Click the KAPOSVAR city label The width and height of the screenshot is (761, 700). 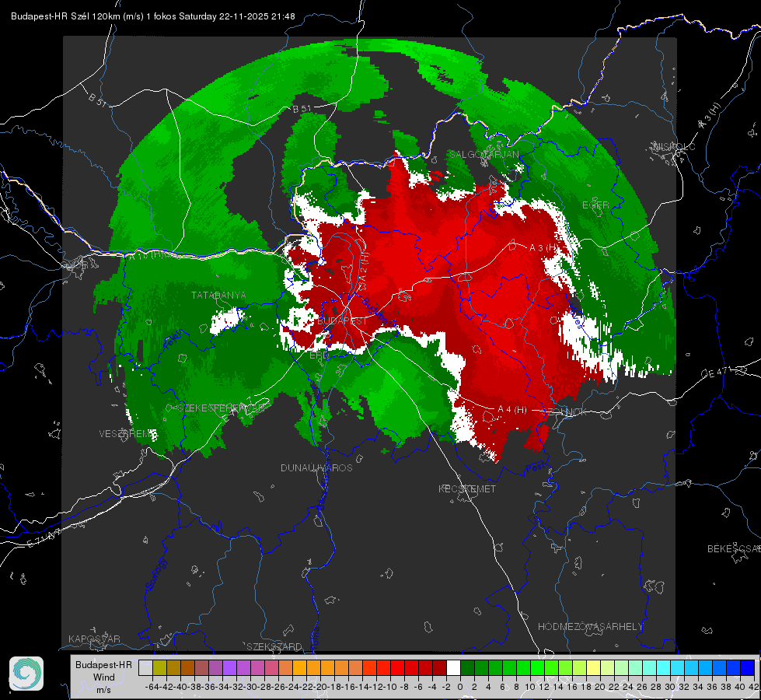click(94, 639)
